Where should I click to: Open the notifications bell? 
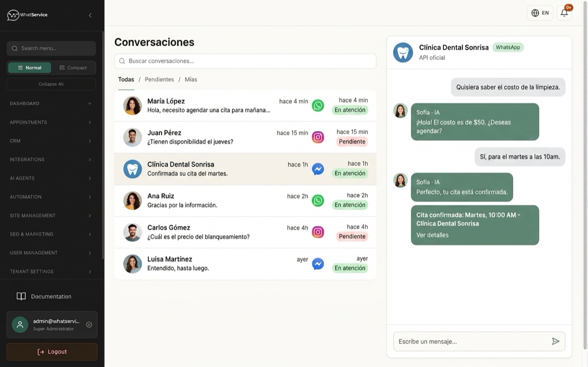tap(564, 13)
